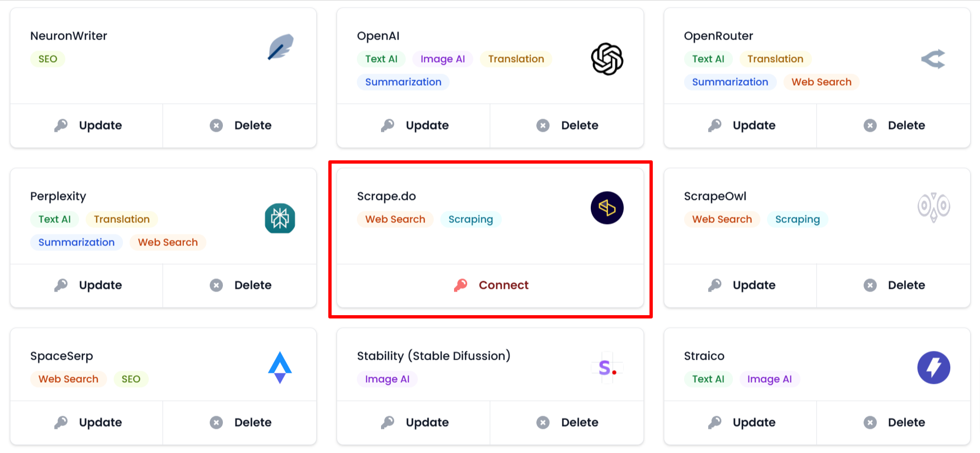This screenshot has height=453, width=980.
Task: Click the Image AI tag on OpenAI
Action: [443, 59]
